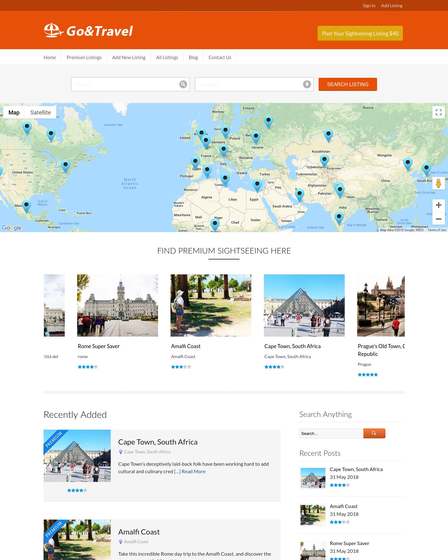Click the Go&Travel logo

click(88, 31)
